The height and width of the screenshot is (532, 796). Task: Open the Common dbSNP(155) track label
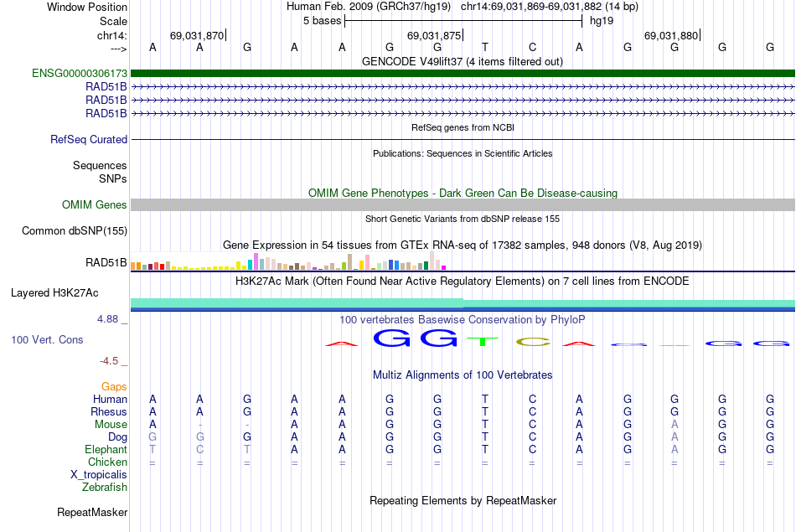tap(74, 230)
